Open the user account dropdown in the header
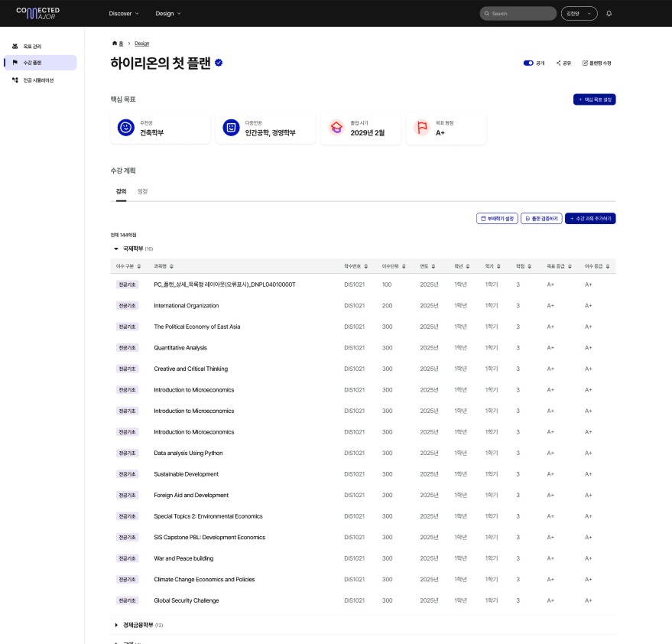This screenshot has width=672, height=644. (x=579, y=14)
